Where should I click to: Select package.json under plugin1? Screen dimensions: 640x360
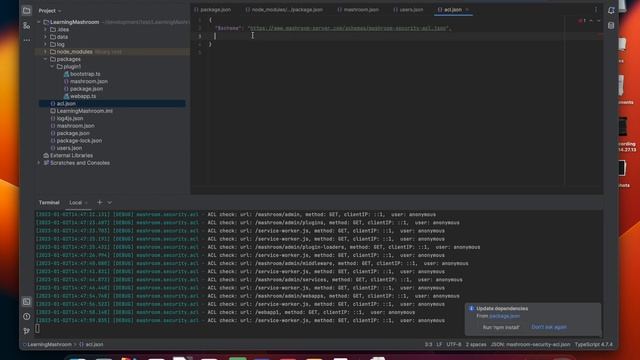click(86, 89)
